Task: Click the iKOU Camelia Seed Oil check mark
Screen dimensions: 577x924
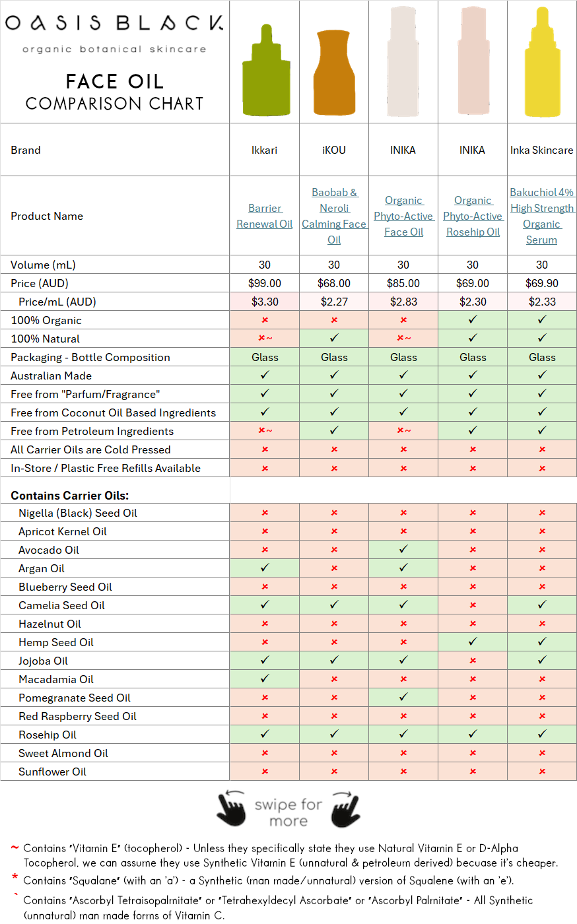Action: (x=334, y=605)
